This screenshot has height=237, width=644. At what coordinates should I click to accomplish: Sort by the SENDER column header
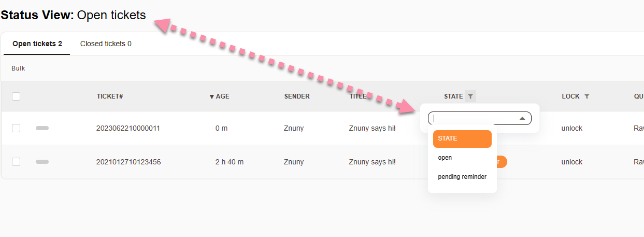point(297,96)
